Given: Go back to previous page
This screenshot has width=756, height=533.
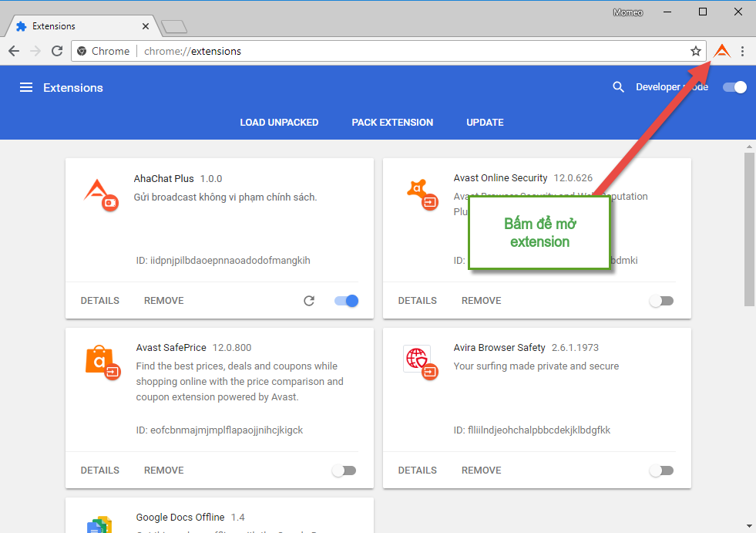Looking at the screenshot, I should (x=15, y=51).
